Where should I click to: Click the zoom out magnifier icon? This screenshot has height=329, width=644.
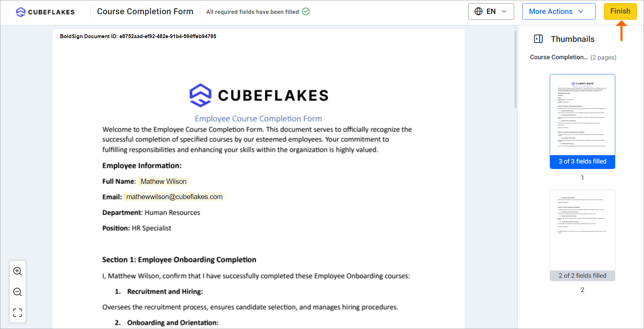tap(18, 292)
